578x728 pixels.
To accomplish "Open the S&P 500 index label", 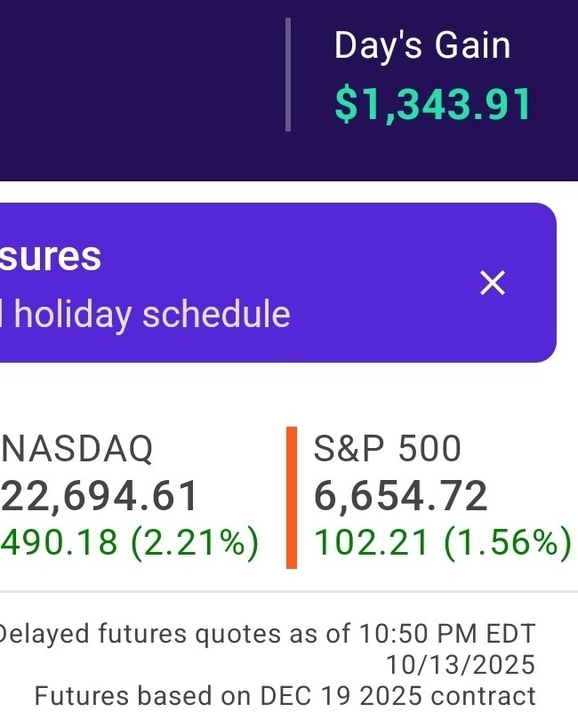I will tap(388, 449).
